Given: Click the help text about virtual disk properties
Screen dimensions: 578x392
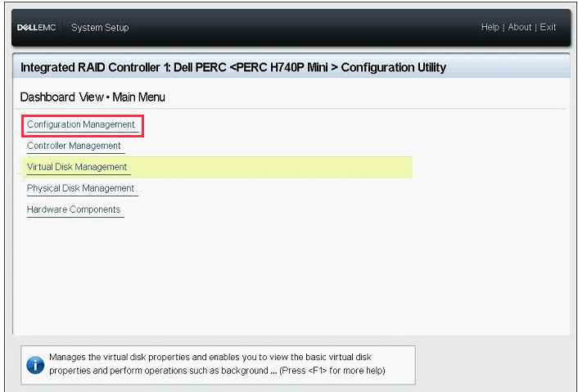Looking at the screenshot, I should 217,364.
